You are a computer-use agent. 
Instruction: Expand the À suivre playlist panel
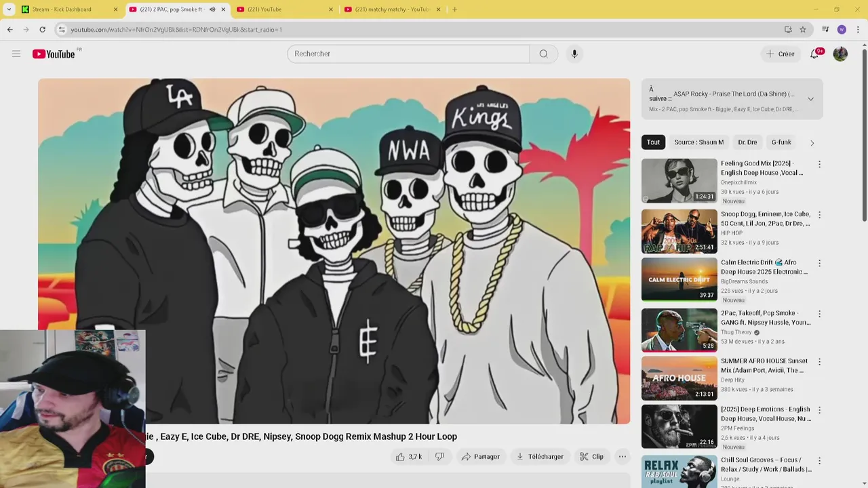(810, 99)
